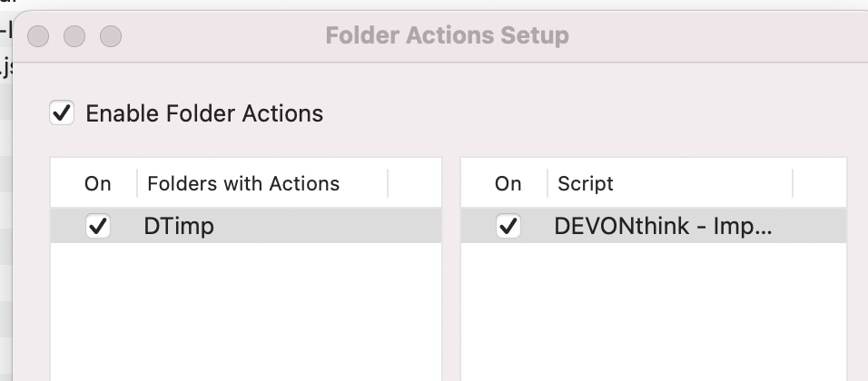Select the DTimp folder row
Screen dimensions: 868x381
click(x=246, y=226)
